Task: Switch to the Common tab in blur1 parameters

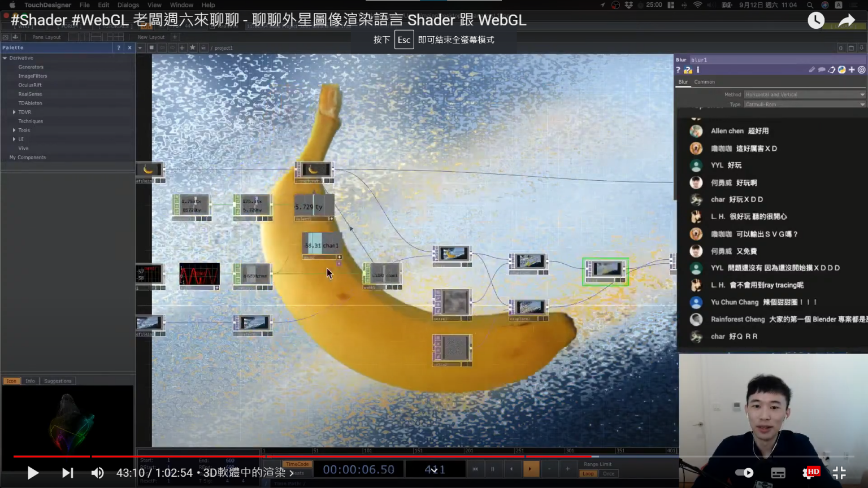Action: [704, 82]
